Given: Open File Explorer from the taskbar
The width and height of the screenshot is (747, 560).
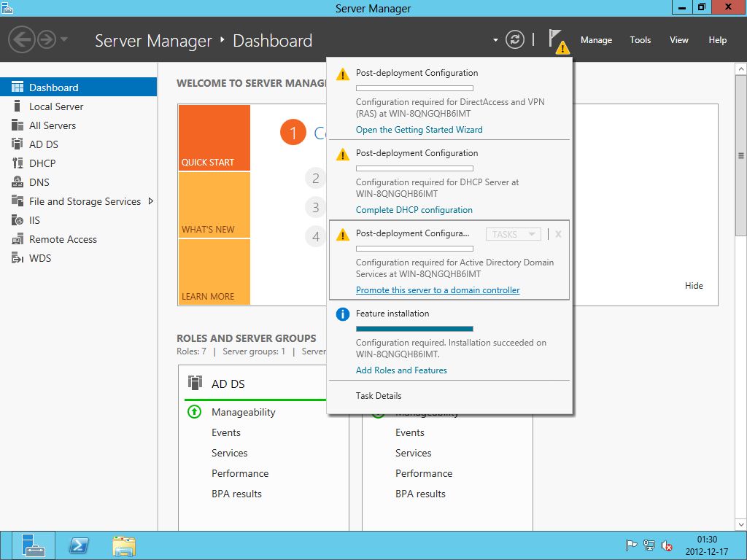Looking at the screenshot, I should click(124, 545).
